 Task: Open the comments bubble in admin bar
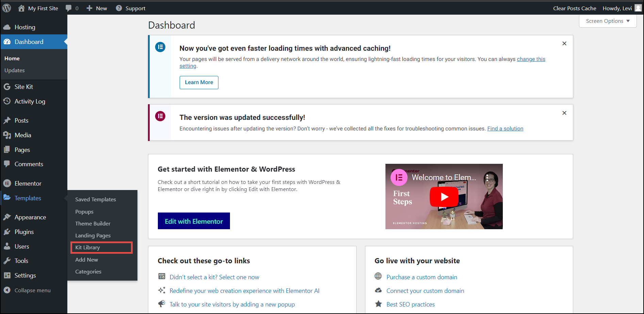pos(68,8)
